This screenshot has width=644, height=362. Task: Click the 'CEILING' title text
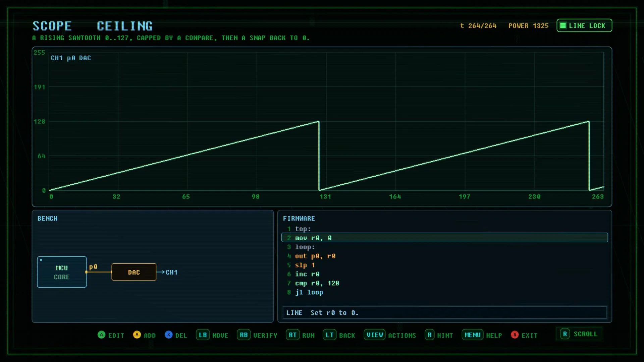point(125,26)
